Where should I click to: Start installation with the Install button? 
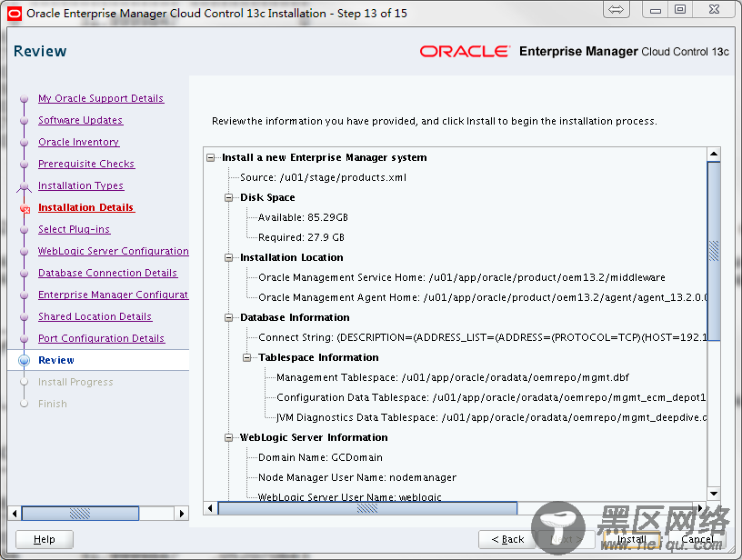631,539
